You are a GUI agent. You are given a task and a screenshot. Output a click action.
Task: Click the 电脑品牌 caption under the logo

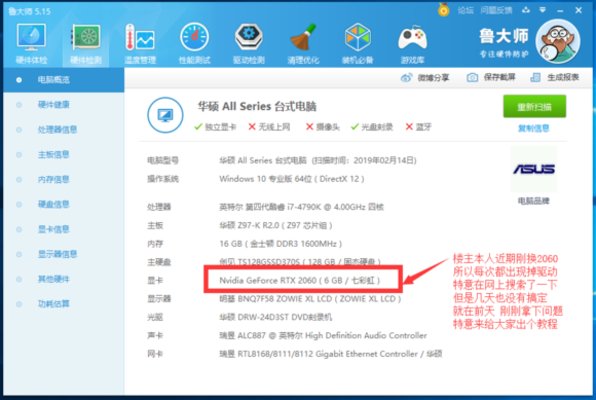click(534, 201)
